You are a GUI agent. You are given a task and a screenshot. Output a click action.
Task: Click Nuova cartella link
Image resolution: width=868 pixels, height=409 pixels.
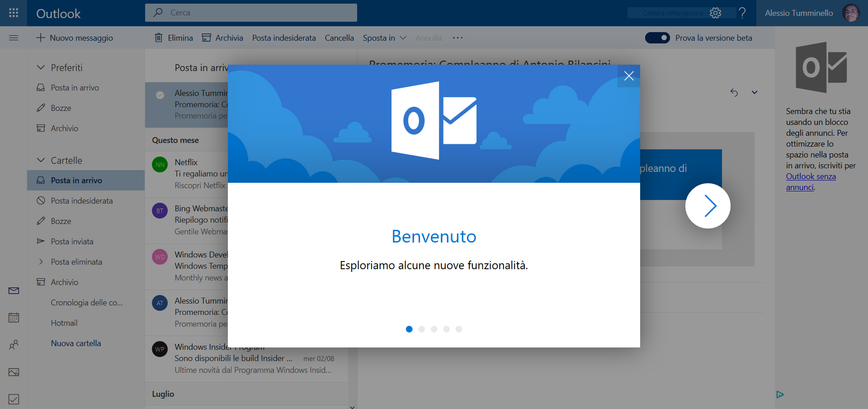(76, 343)
